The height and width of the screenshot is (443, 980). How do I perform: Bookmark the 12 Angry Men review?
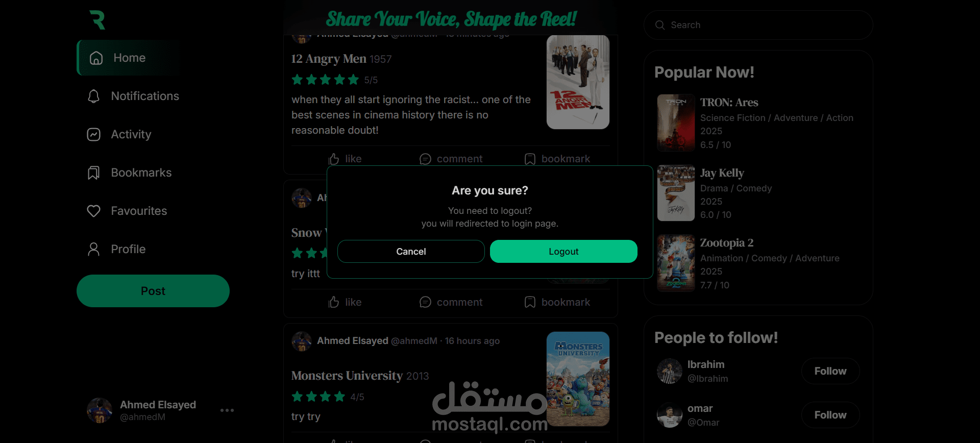[x=557, y=159]
